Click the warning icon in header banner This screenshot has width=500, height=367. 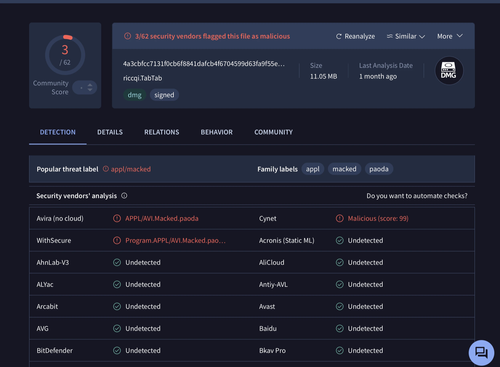[127, 36]
